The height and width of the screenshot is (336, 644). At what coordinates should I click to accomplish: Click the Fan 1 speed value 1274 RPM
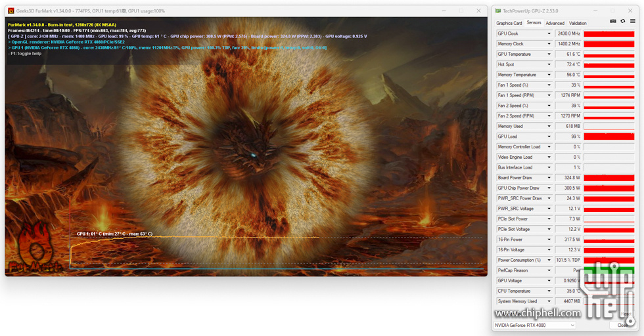click(x=568, y=95)
